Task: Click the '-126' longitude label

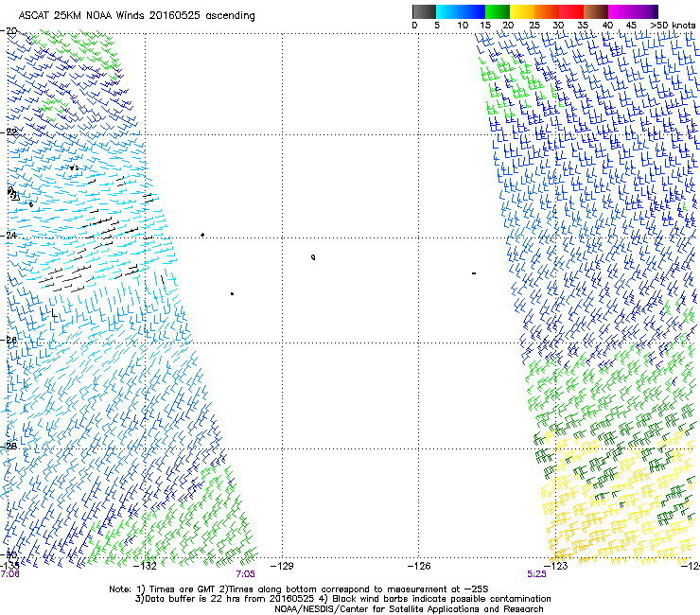Action: [419, 567]
